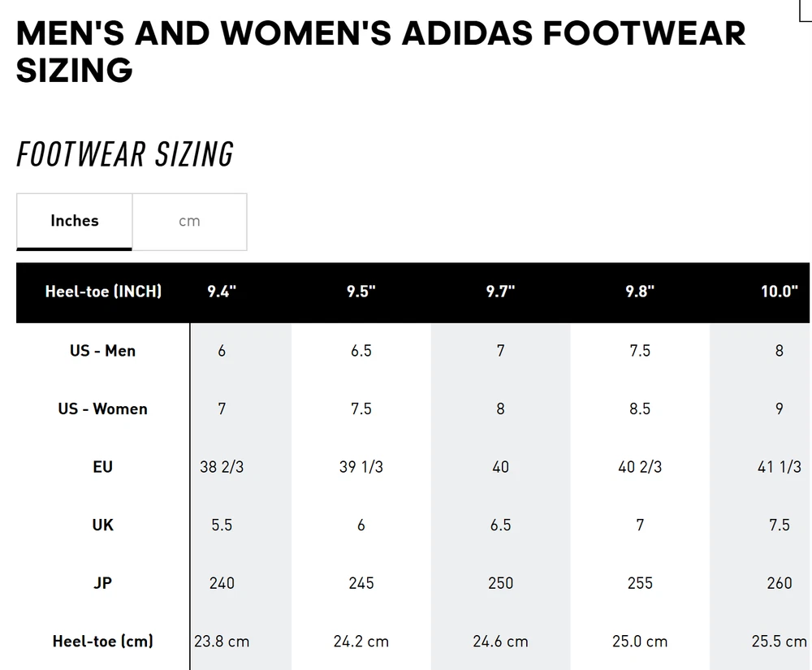
Task: Click the Heel-toe (INCH) column header
Action: click(103, 292)
